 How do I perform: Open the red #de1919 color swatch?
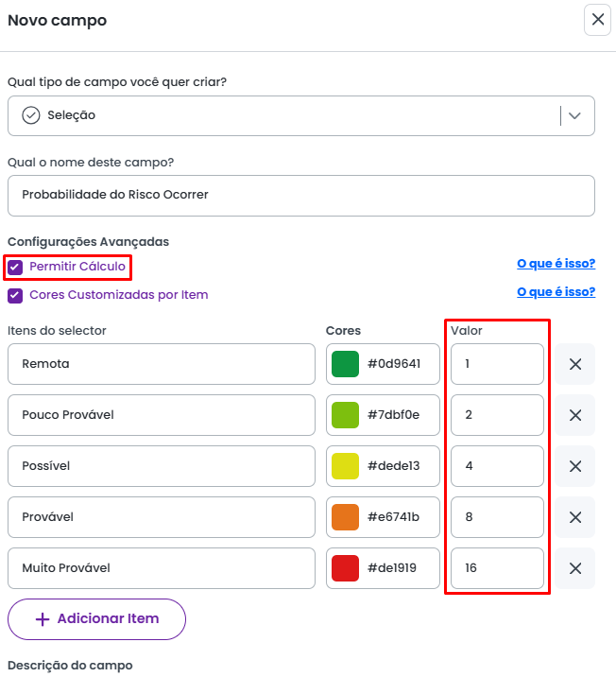[346, 568]
